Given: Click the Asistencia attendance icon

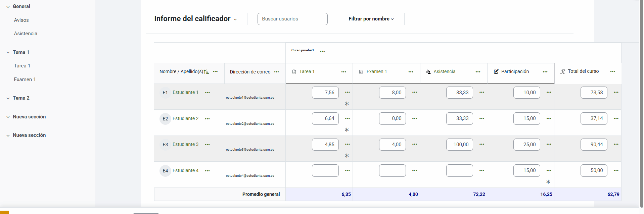Looking at the screenshot, I should click(x=428, y=72).
